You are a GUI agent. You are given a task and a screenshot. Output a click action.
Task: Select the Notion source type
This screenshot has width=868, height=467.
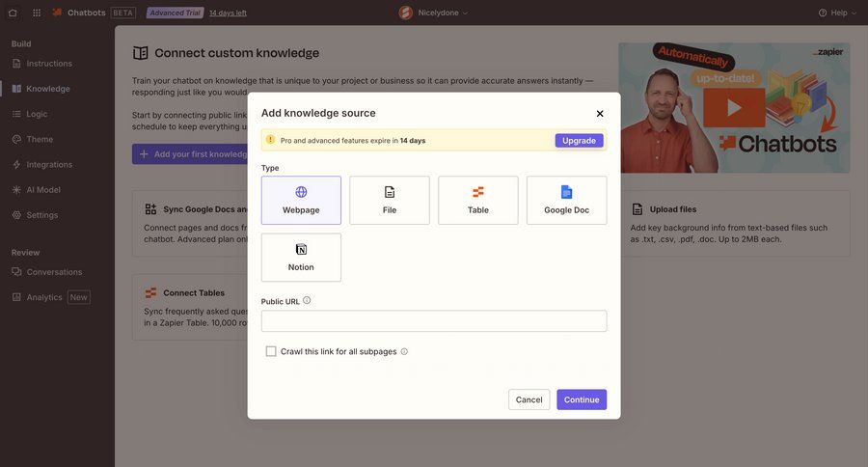click(301, 258)
